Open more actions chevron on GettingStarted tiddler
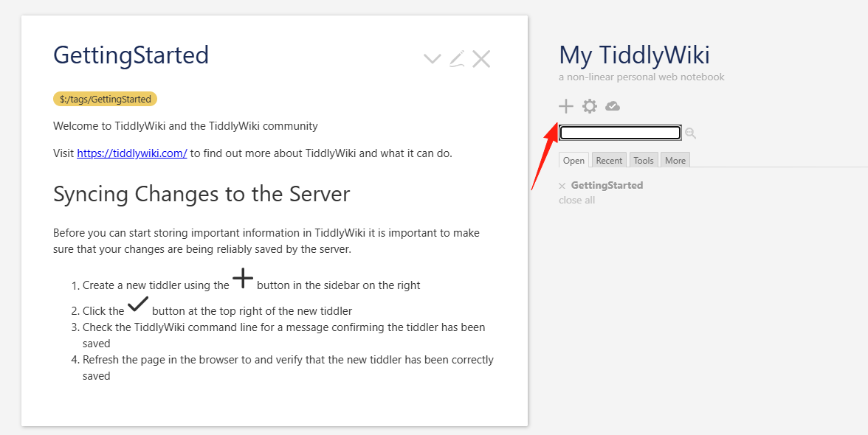868x435 pixels. (x=432, y=58)
